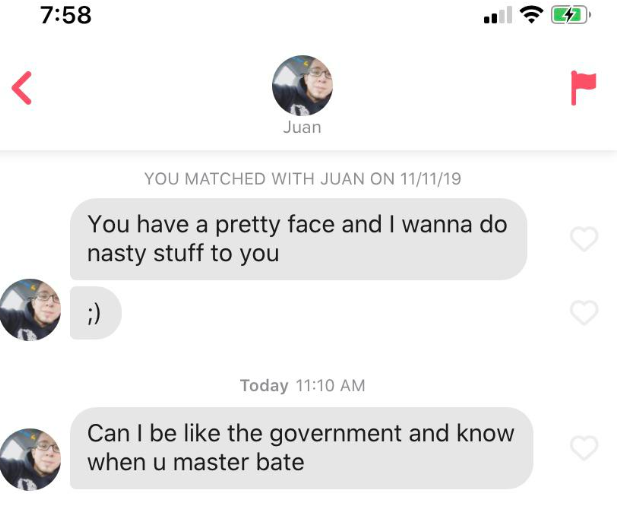Open Juan's profile photo in the header
Screen dimensions: 618x515
[302, 85]
